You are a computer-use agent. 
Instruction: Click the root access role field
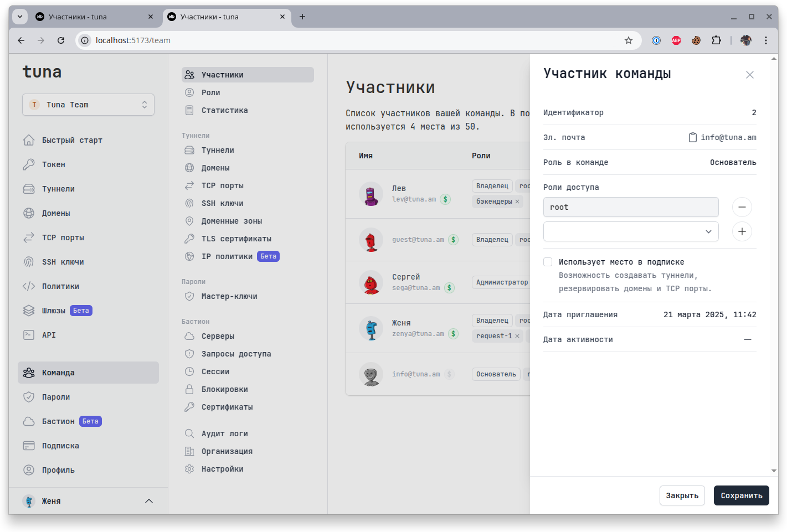(x=631, y=207)
